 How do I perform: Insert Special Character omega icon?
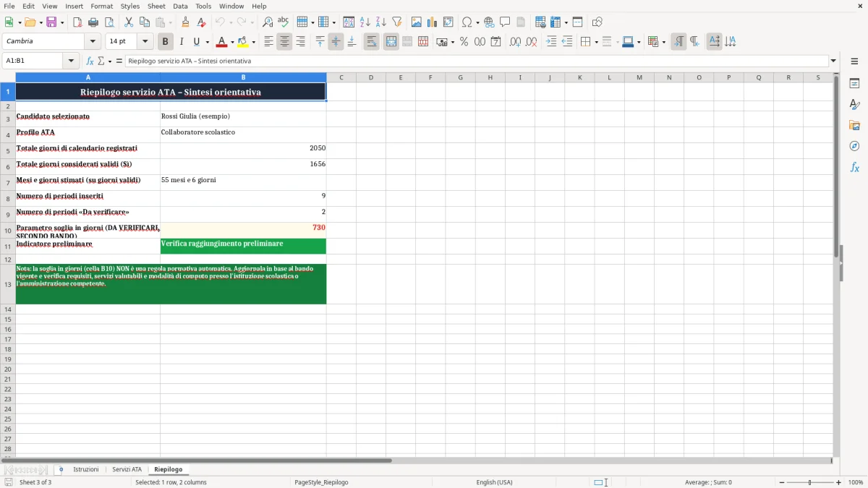pos(467,22)
